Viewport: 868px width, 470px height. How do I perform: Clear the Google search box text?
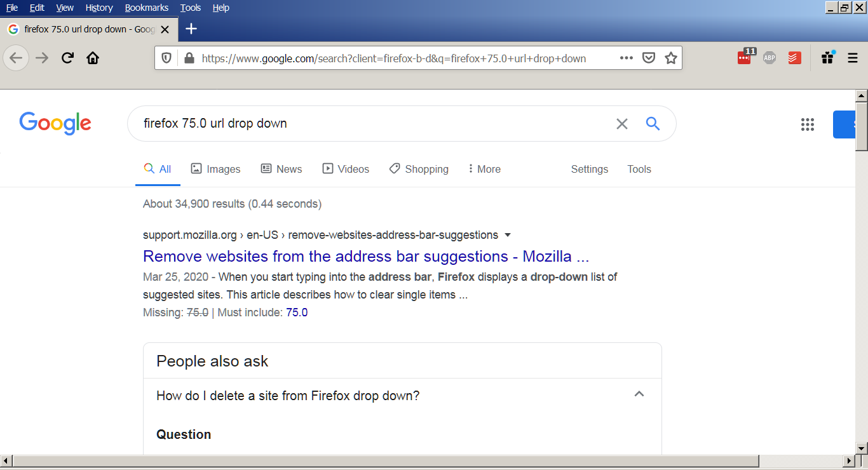coord(621,124)
